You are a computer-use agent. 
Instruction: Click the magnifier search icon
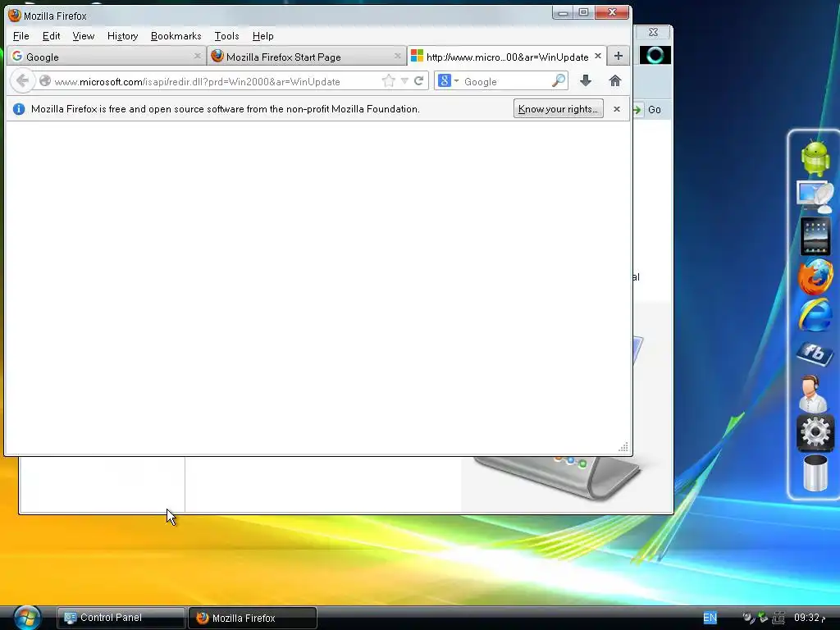558,81
